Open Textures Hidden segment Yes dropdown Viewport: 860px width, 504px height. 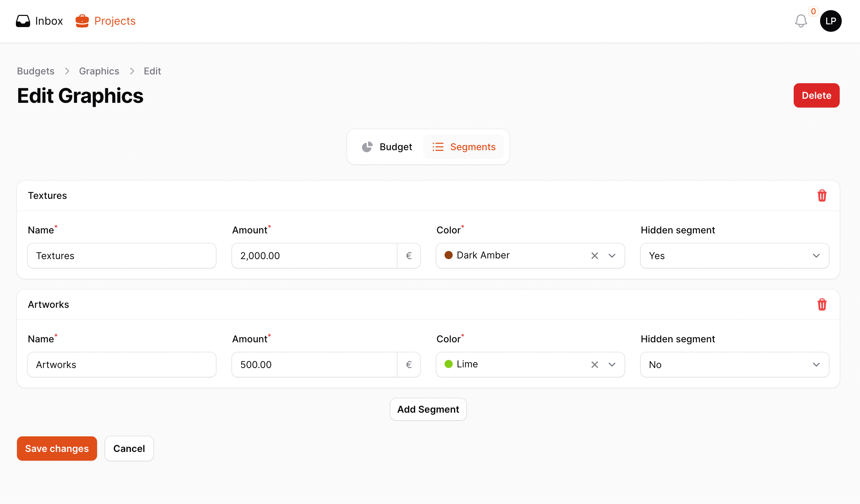(734, 256)
